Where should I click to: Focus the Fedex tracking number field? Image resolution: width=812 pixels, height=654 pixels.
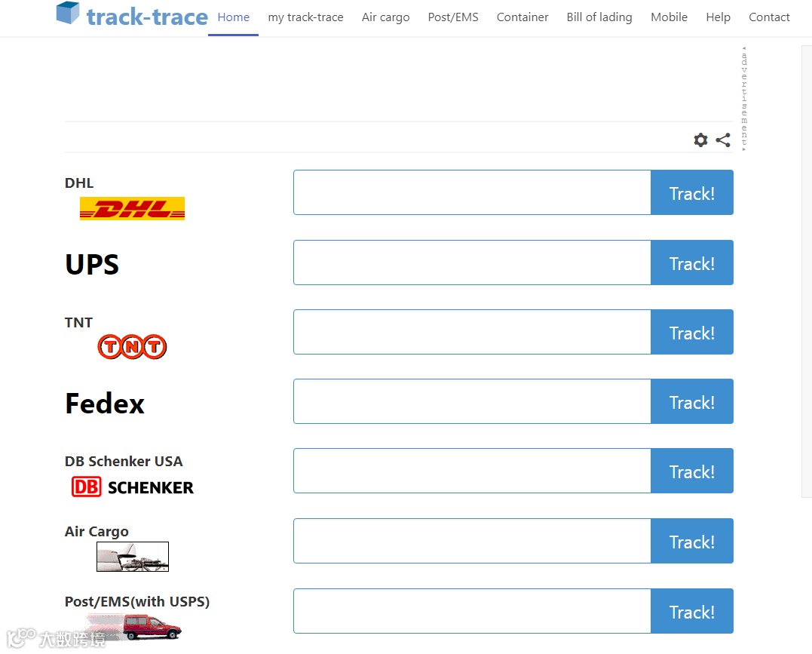pos(472,401)
